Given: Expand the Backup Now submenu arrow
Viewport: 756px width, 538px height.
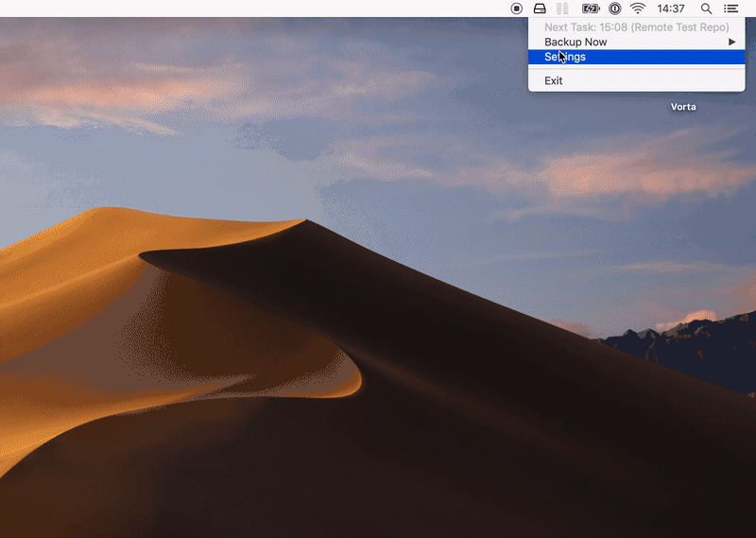Looking at the screenshot, I should (x=731, y=42).
